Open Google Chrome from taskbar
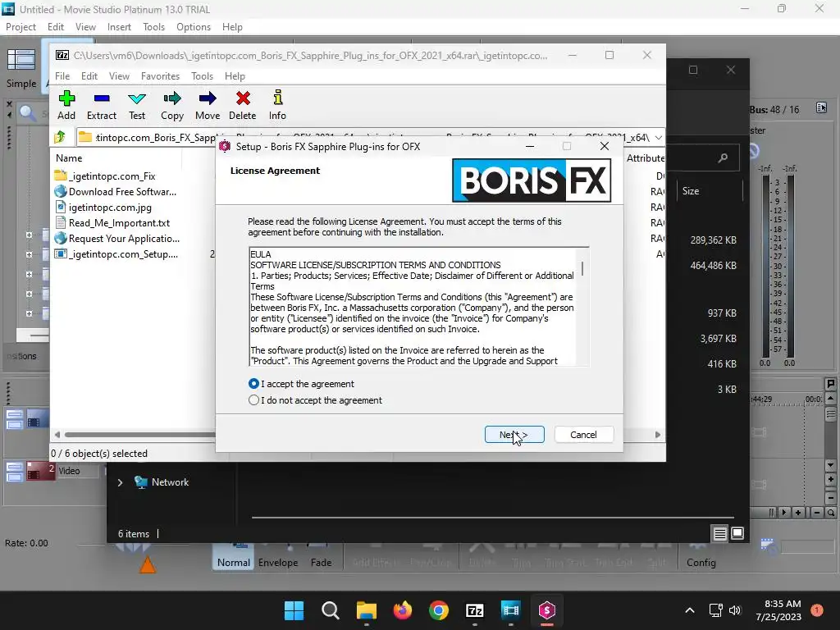Screen dimensions: 840x630 click(x=439, y=610)
